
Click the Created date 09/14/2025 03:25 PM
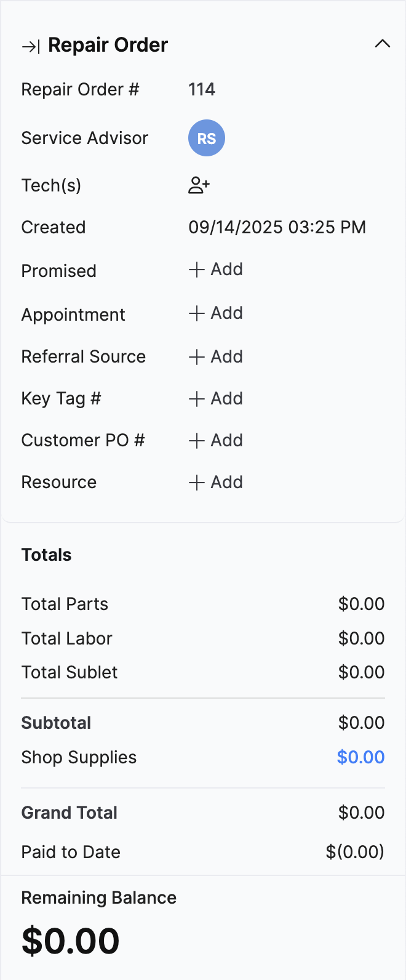277,228
